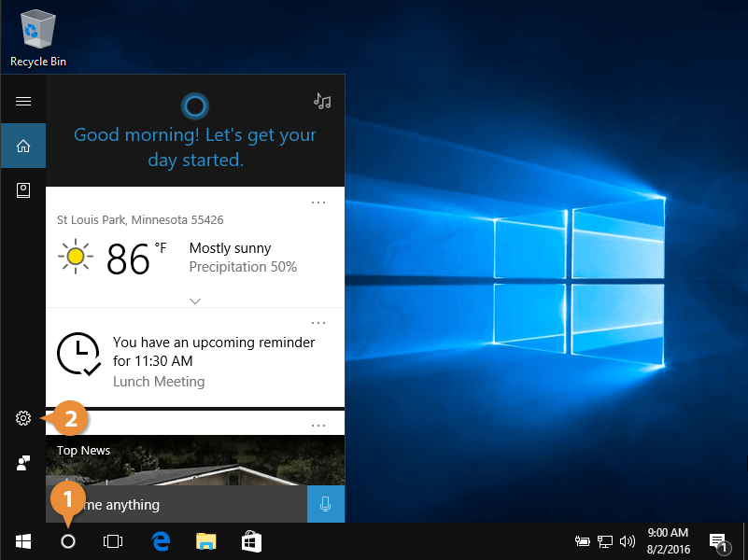Open Cortana Settings gear
This screenshot has width=748, height=560.
point(23,418)
